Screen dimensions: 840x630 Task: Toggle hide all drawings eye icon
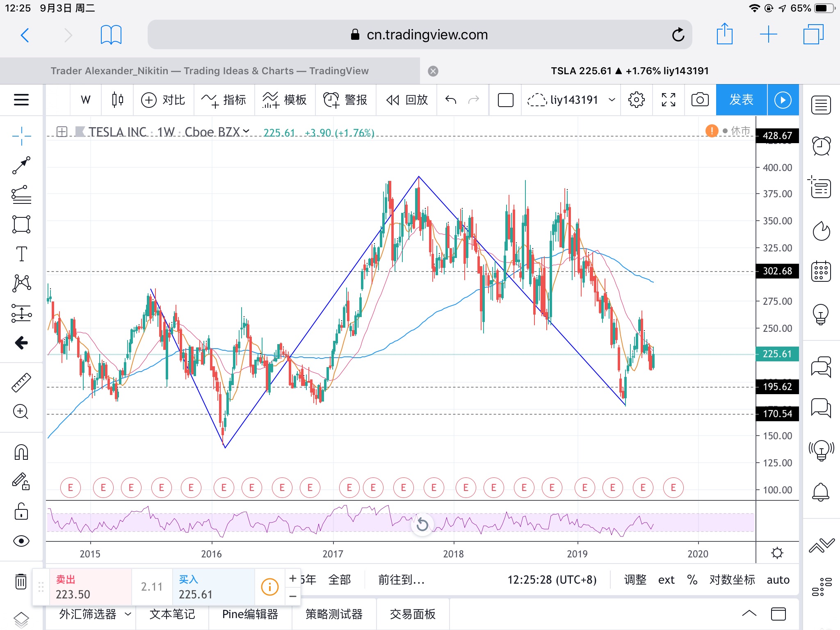21,541
